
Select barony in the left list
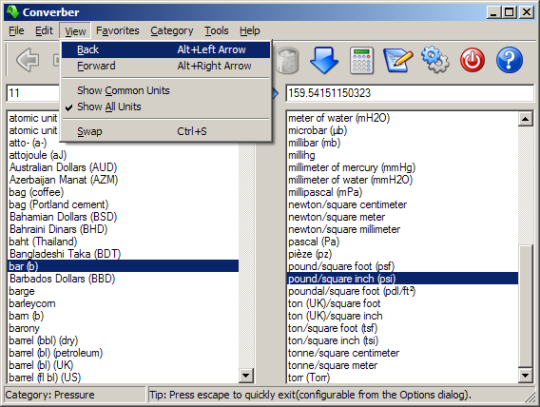(123, 328)
